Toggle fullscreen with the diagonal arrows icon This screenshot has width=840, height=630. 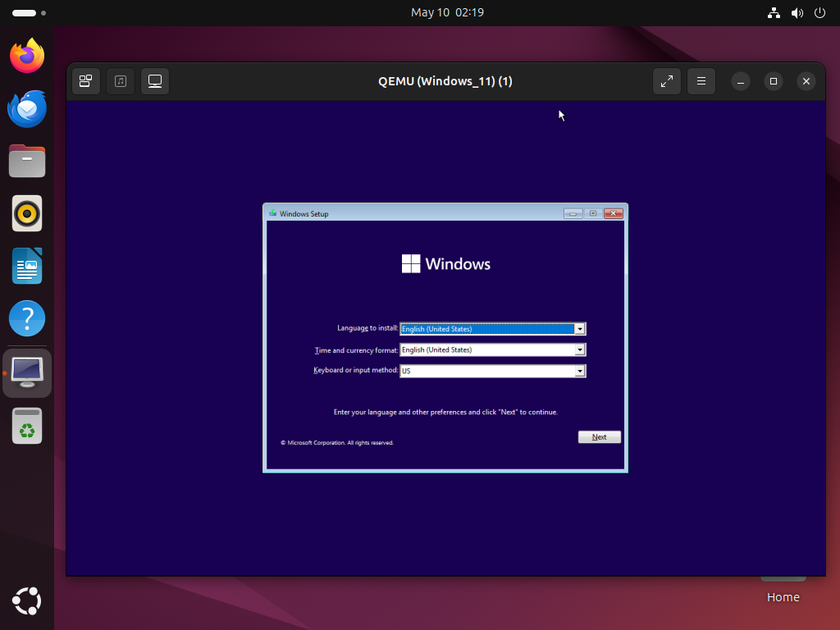[666, 81]
